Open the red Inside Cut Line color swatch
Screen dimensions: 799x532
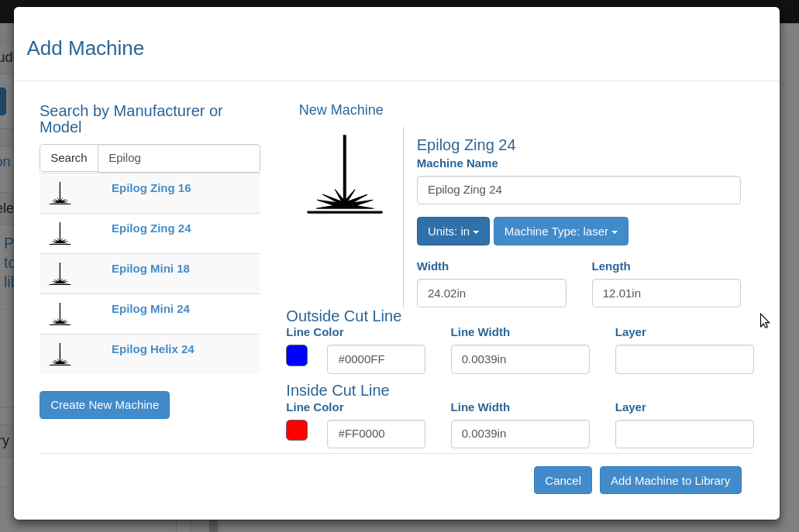[x=297, y=431]
